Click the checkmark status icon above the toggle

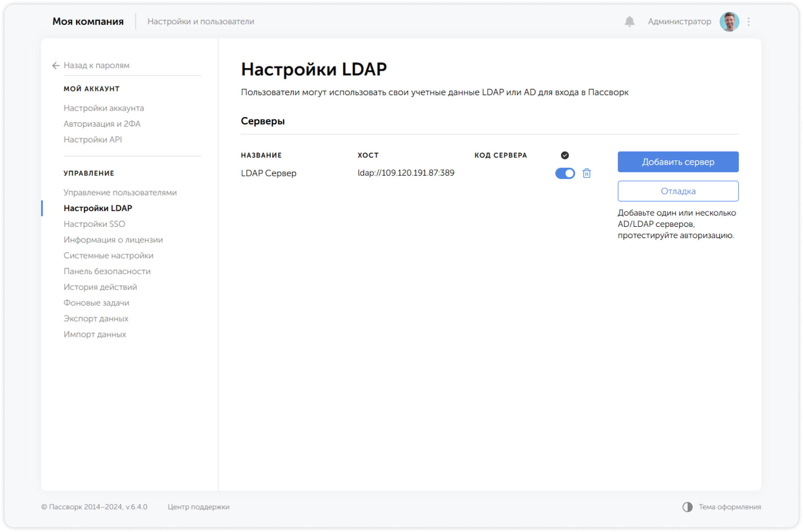(x=564, y=155)
